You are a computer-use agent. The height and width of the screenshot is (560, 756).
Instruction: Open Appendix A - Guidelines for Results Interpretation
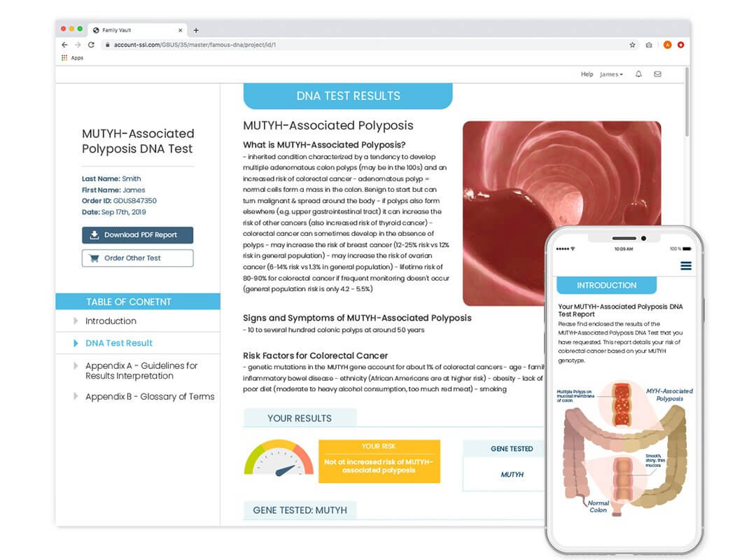pos(141,370)
